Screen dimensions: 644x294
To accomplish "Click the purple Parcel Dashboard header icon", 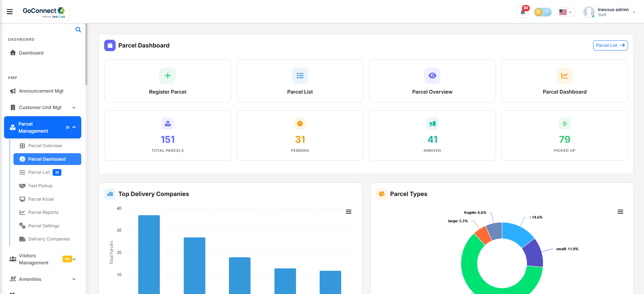I will 110,45.
